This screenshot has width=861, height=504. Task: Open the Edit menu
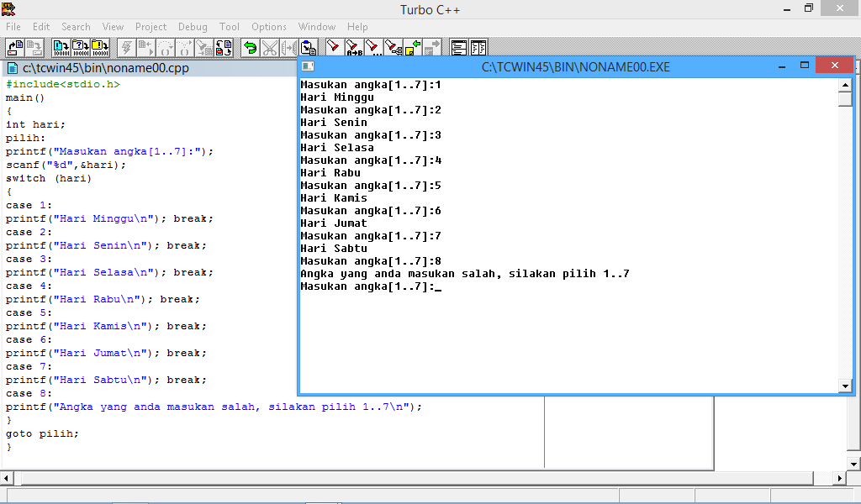point(40,27)
